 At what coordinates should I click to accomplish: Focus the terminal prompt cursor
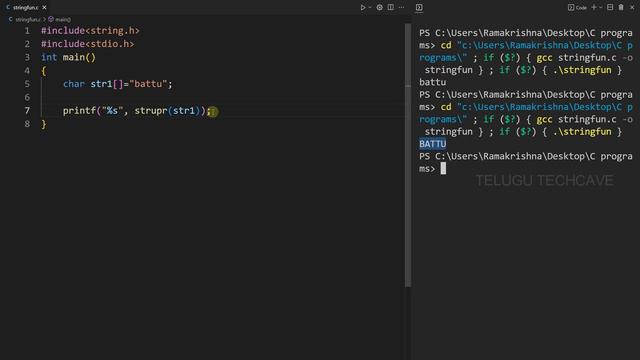click(443, 168)
